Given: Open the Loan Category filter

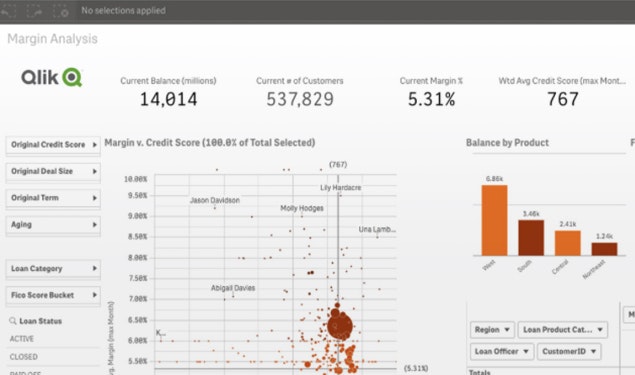Looking at the screenshot, I should 53,268.
